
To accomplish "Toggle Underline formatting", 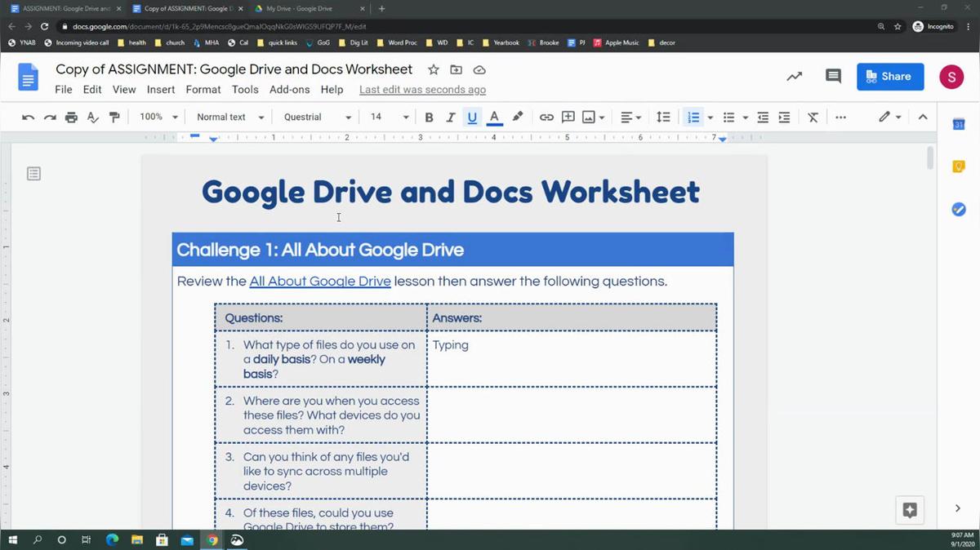I will pyautogui.click(x=472, y=118).
